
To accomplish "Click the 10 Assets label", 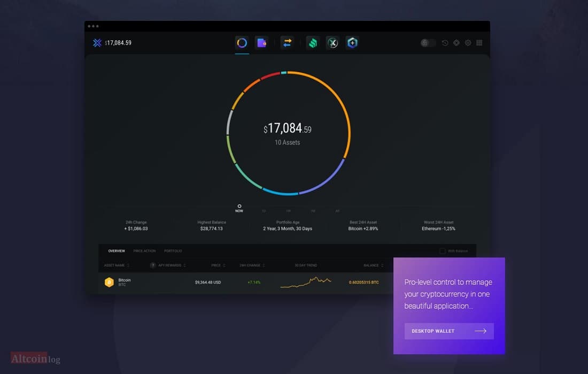I will [287, 143].
